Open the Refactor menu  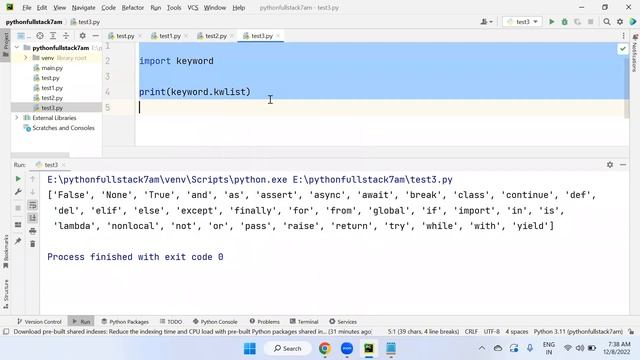133,7
